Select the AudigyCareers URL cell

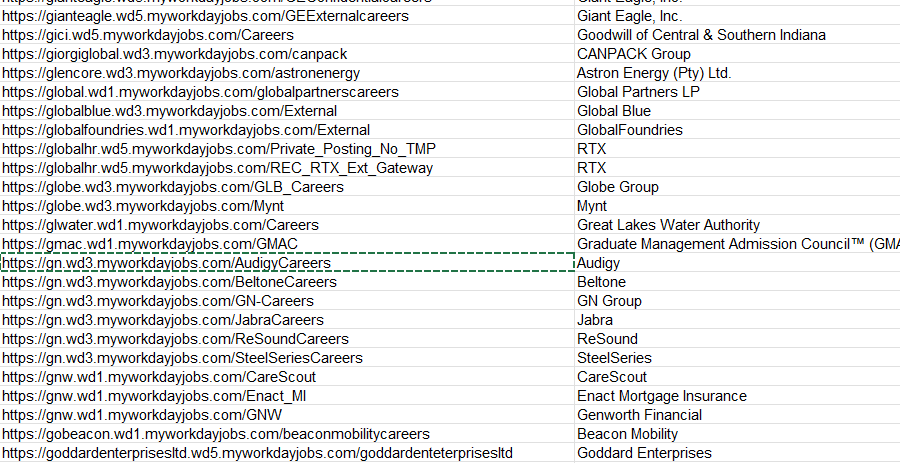click(x=287, y=263)
